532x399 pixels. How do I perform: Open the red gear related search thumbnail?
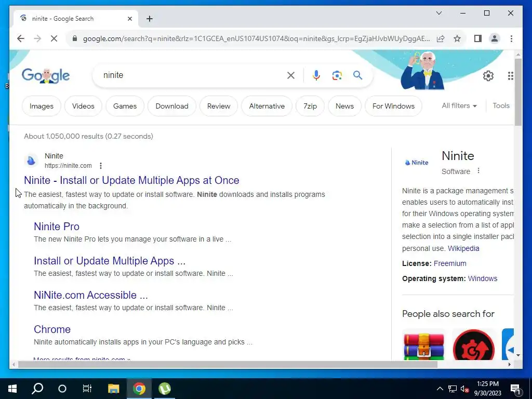[x=473, y=345]
